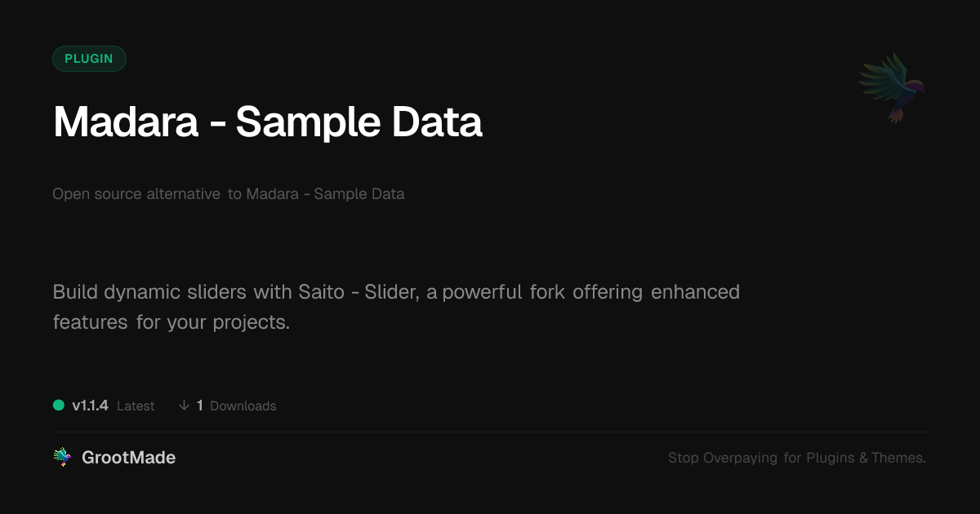Viewport: 980px width, 514px height.
Task: Click the downloads arrow icon
Action: (185, 405)
